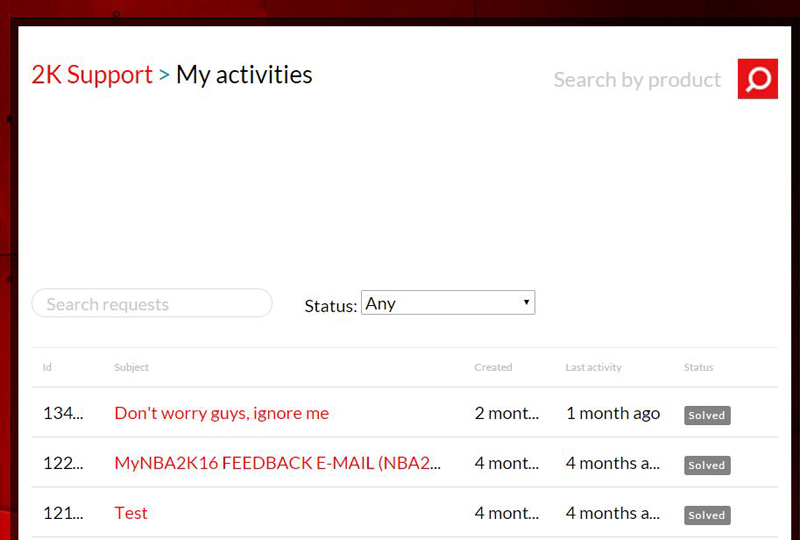
Task: Click last activity cell of Test row
Action: [613, 513]
